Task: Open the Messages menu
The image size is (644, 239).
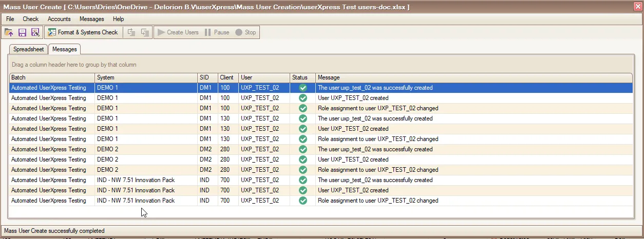Action: (92, 19)
